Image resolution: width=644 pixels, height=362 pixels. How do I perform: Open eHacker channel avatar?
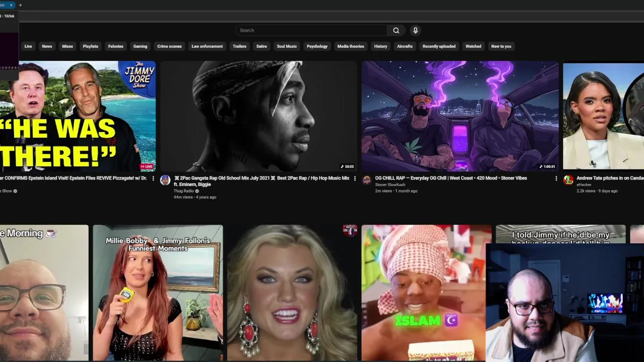click(568, 180)
